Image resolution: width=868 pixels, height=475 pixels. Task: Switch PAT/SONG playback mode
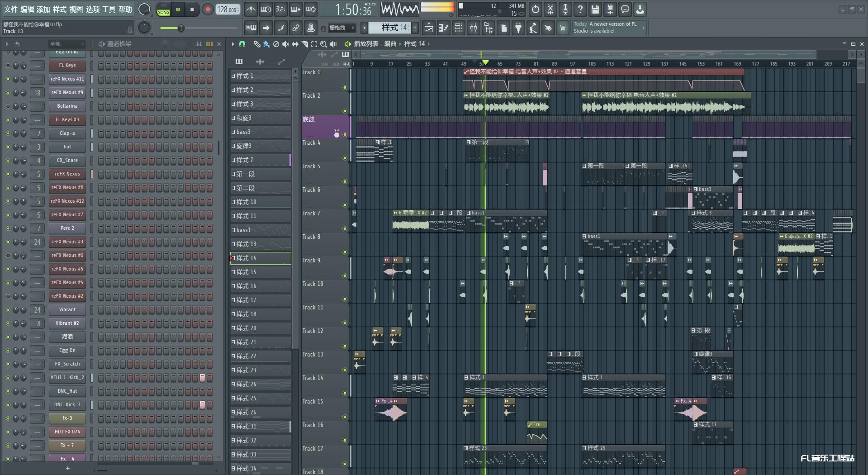(x=164, y=9)
